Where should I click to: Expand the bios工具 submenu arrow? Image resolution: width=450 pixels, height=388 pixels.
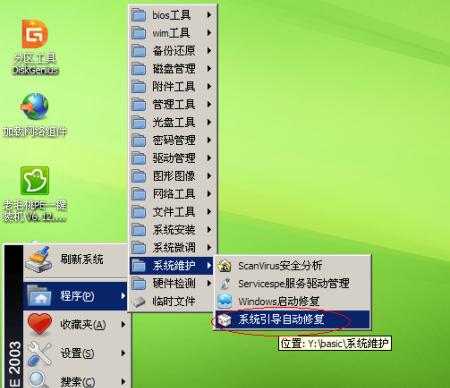click(209, 15)
